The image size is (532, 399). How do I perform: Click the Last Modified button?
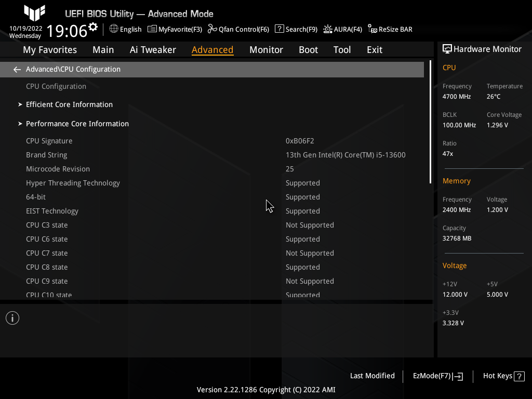coord(372,376)
